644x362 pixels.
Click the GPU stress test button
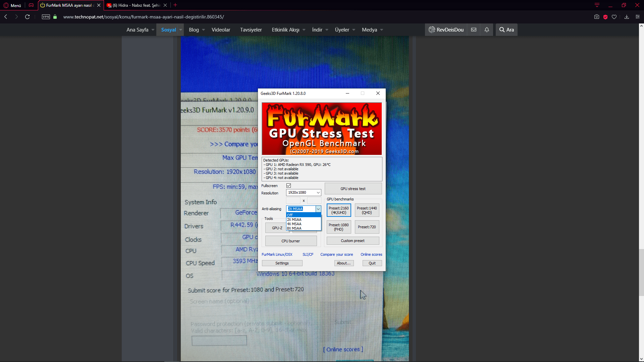tap(353, 189)
